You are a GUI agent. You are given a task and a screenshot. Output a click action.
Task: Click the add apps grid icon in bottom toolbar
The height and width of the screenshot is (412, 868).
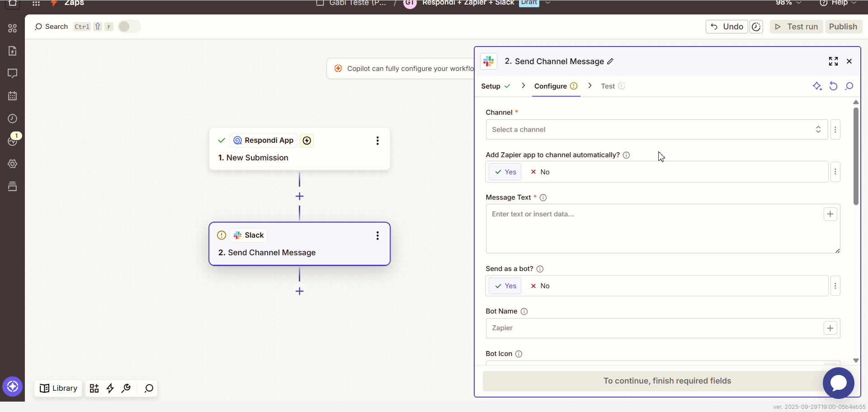[94, 388]
